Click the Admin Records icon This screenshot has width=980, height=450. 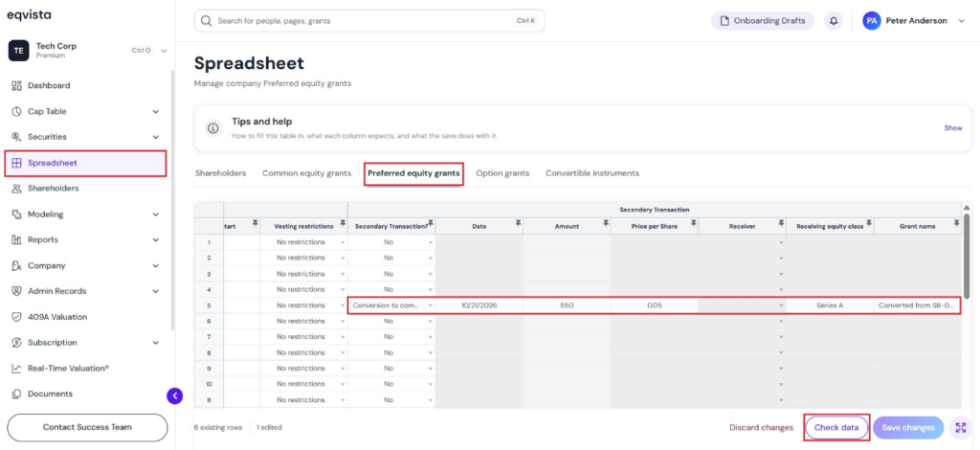(x=17, y=291)
